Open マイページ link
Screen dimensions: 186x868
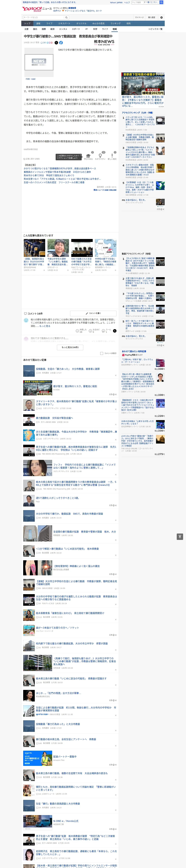point(139,18)
